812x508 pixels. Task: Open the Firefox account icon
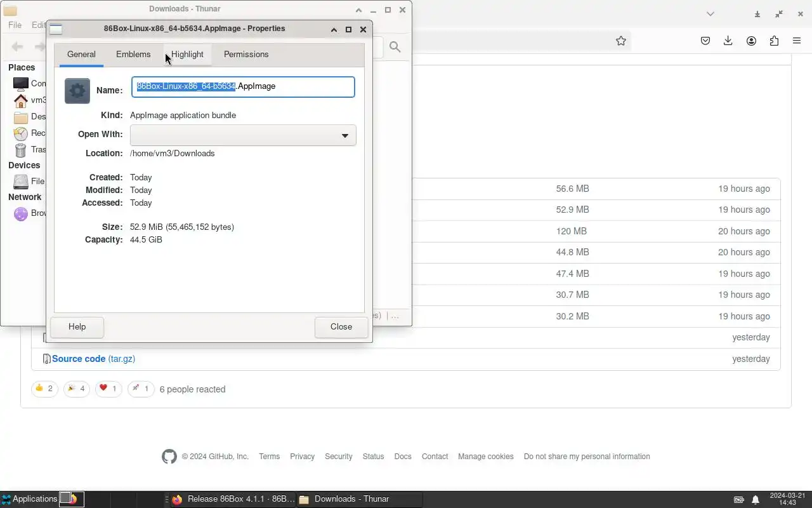click(x=751, y=41)
